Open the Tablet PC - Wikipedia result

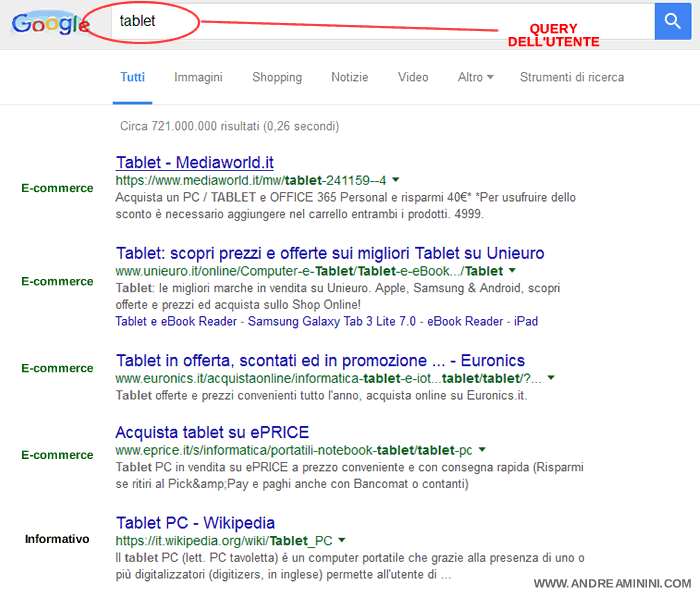(x=195, y=522)
